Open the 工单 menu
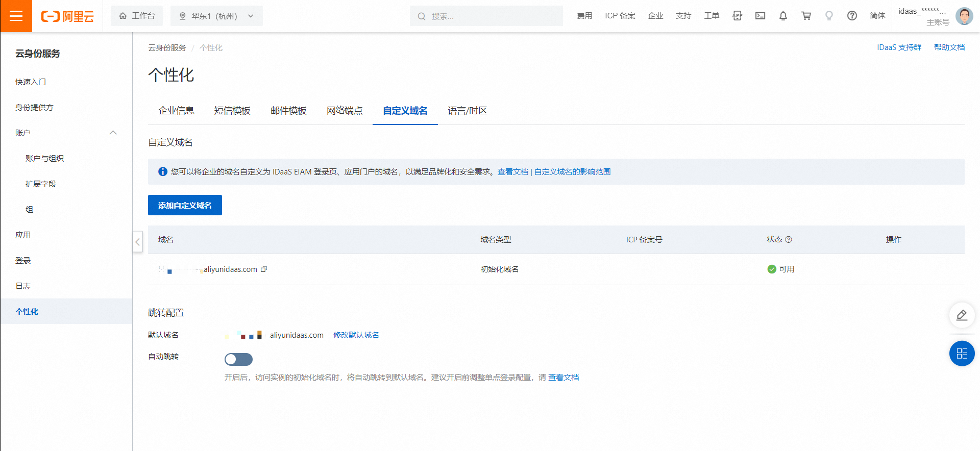Viewport: 980px width, 451px height. click(x=712, y=16)
